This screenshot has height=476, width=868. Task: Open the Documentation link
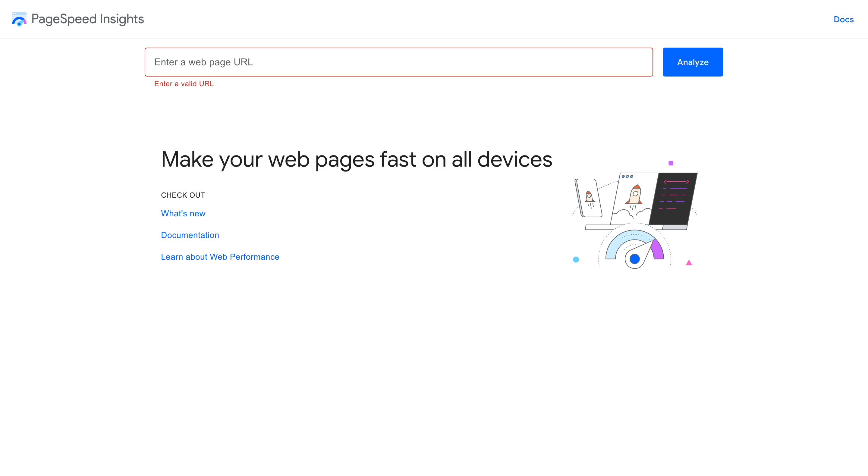pos(190,235)
